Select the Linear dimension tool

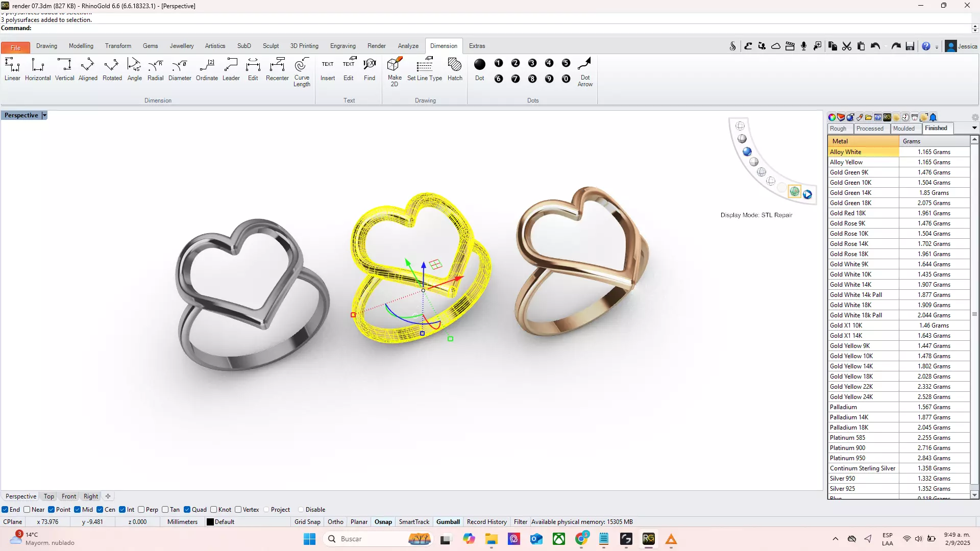[12, 69]
